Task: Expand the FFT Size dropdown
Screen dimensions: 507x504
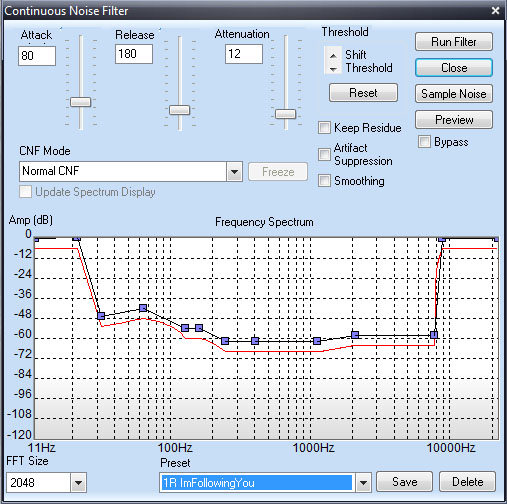Action: point(78,482)
